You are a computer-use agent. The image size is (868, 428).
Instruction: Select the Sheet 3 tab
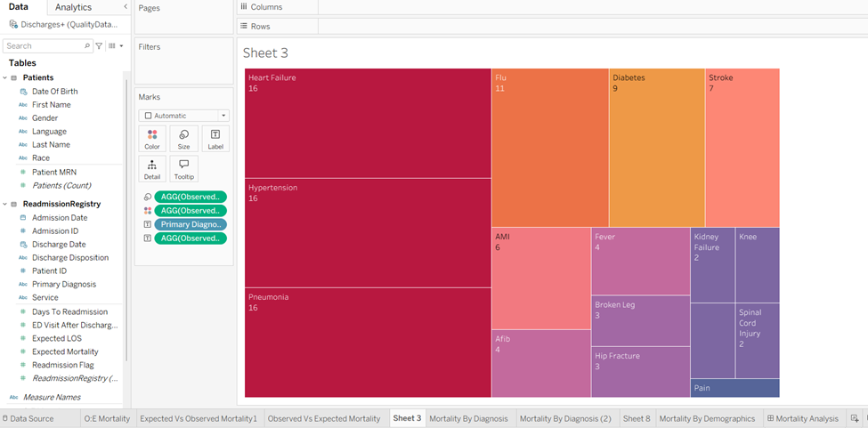coord(408,418)
